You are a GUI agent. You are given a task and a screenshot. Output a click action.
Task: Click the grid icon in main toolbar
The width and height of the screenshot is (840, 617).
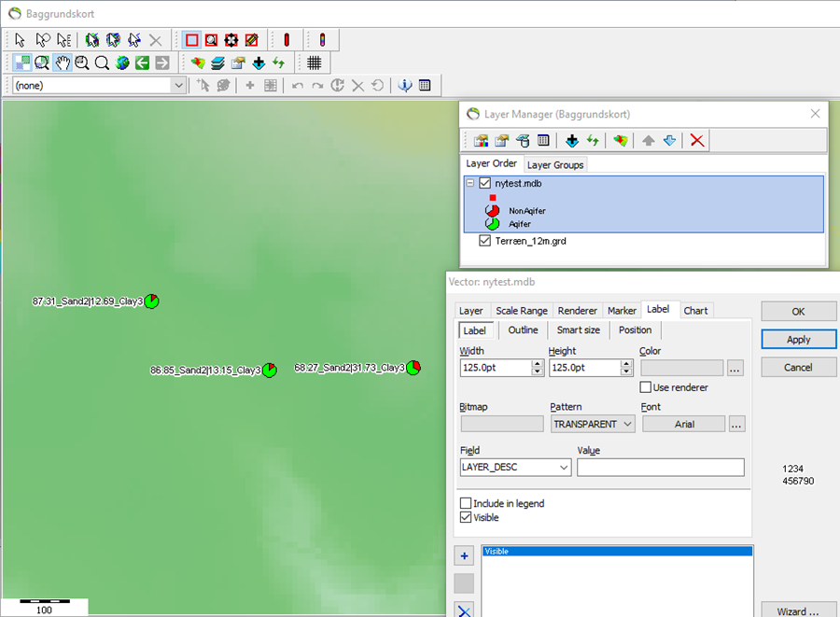[315, 63]
